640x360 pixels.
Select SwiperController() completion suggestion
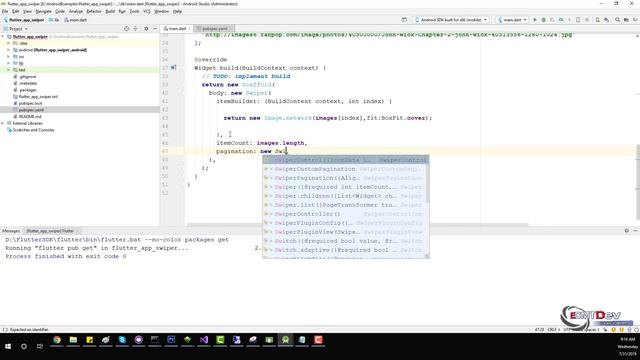(345, 214)
